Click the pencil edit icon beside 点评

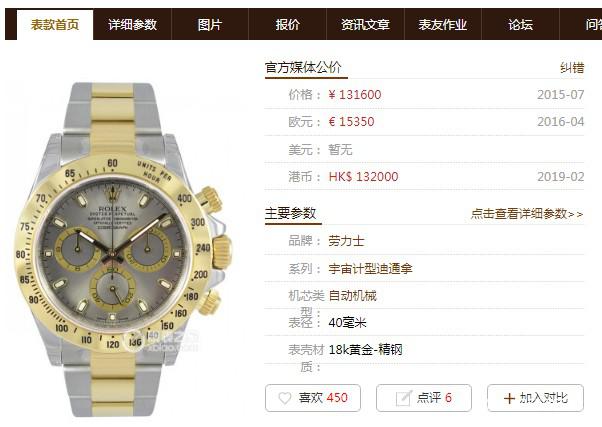(404, 398)
